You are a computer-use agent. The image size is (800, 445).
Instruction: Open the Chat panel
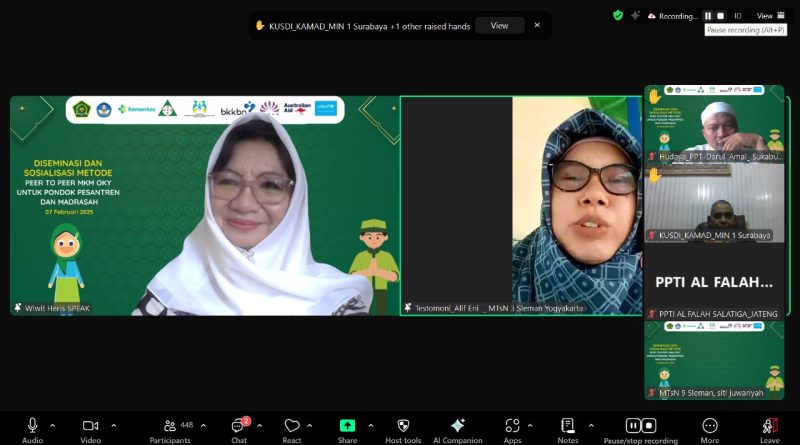[x=238, y=425]
